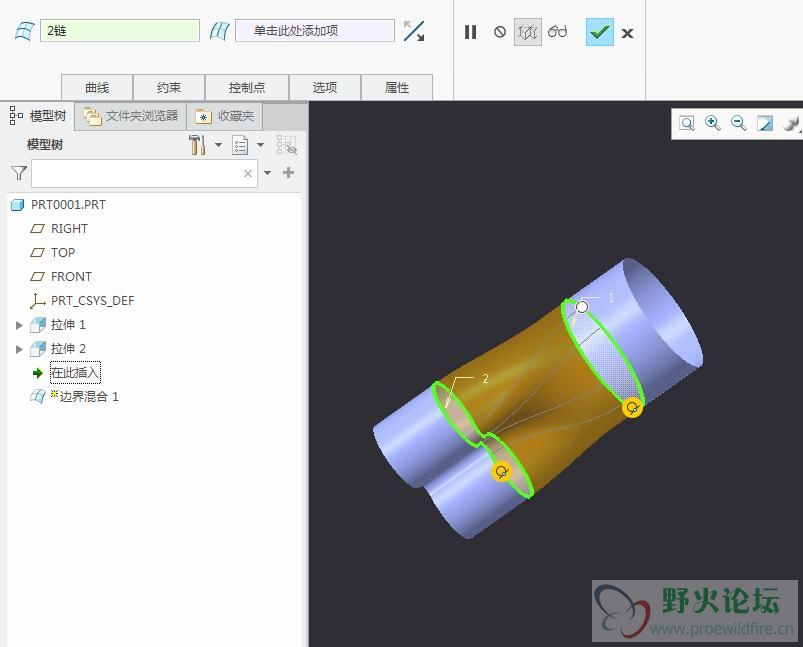Select the '2链' first direction chain field

click(120, 31)
